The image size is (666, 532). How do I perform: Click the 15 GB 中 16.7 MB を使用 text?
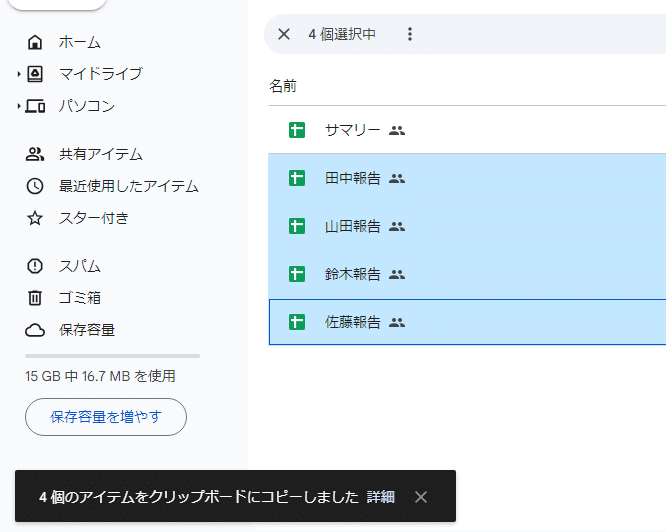[x=100, y=376]
